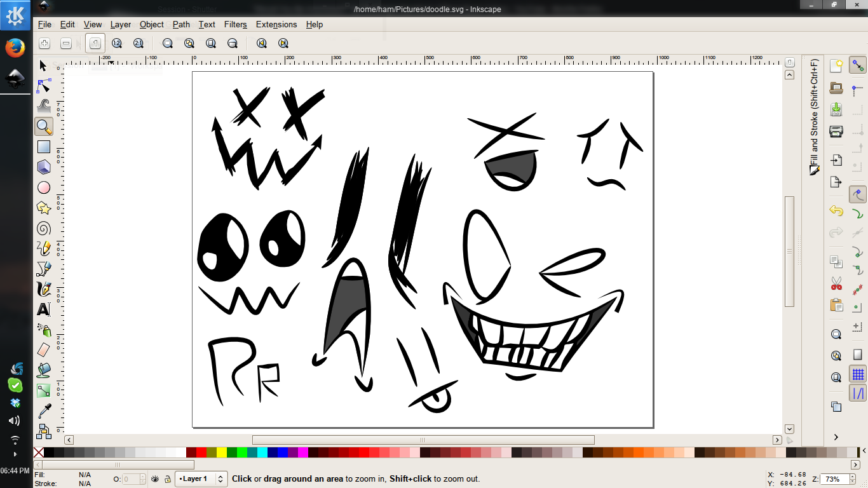Open the Fill and Stroke panel tab
Viewport: 868px width, 488px height.
[x=814, y=118]
